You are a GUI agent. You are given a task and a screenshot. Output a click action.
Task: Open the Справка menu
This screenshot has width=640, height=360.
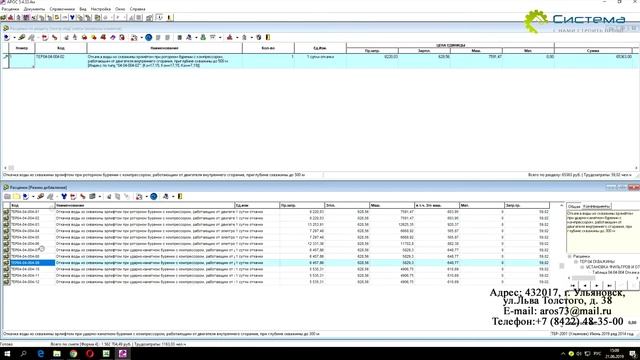click(137, 9)
